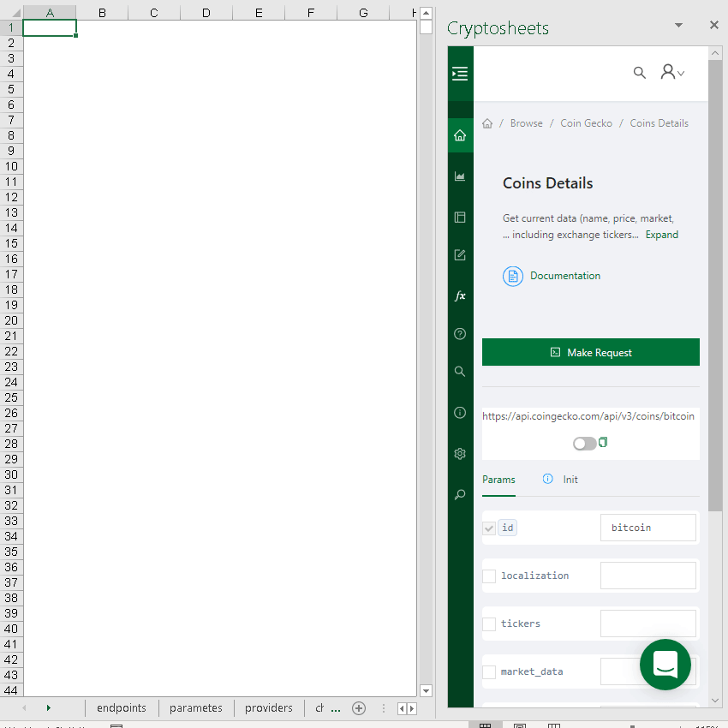Click the tickers value input field
The height and width of the screenshot is (728, 728).
[647, 624]
